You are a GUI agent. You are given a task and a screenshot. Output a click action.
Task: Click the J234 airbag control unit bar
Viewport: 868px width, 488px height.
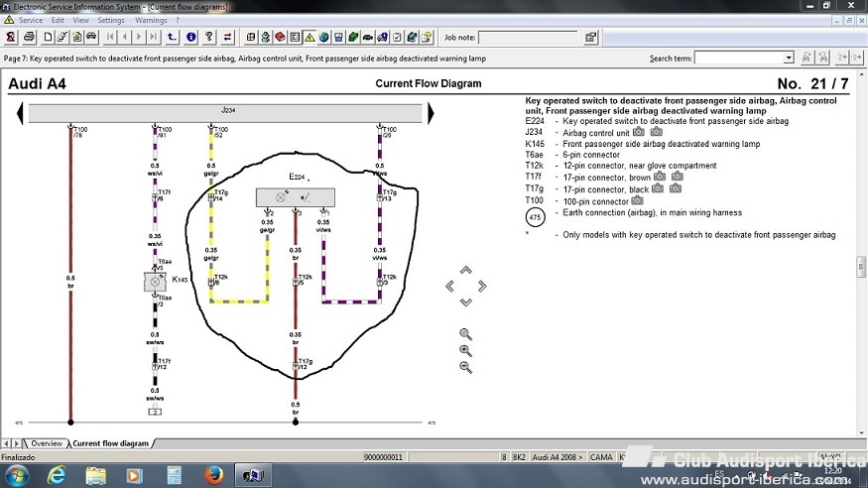[225, 113]
